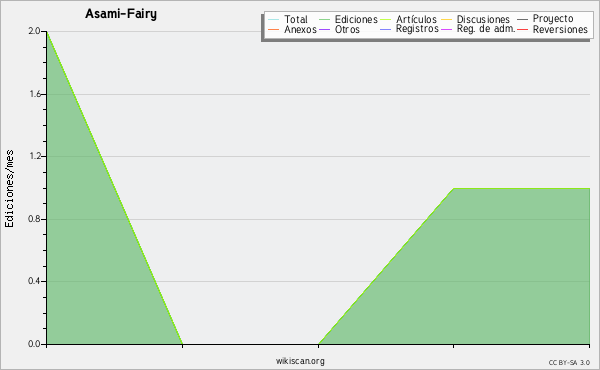Click the Reversiones legend entry
Viewport: 600px width, 370px height.
pyautogui.click(x=553, y=29)
